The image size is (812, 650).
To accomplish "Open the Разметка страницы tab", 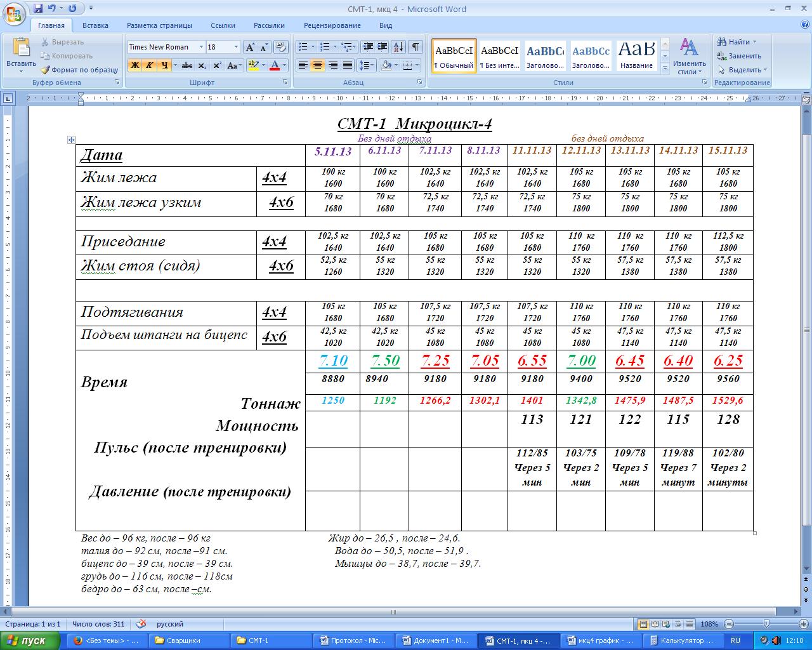I will 159,25.
